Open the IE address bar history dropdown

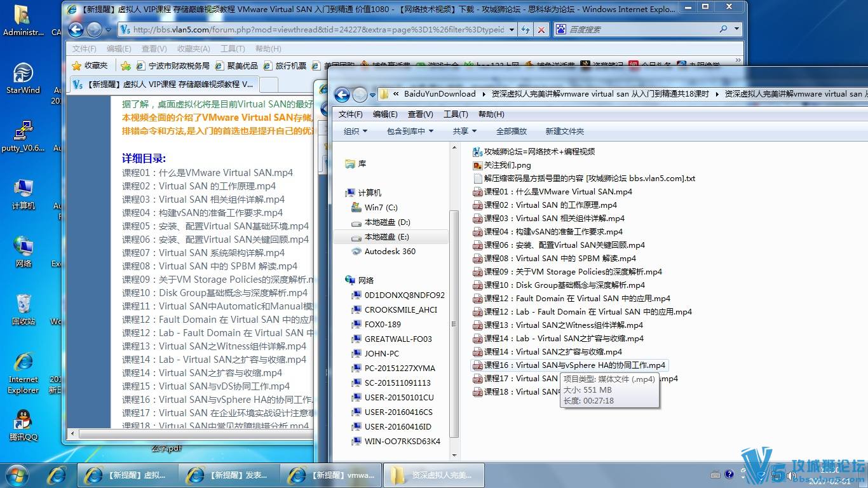pyautogui.click(x=510, y=29)
